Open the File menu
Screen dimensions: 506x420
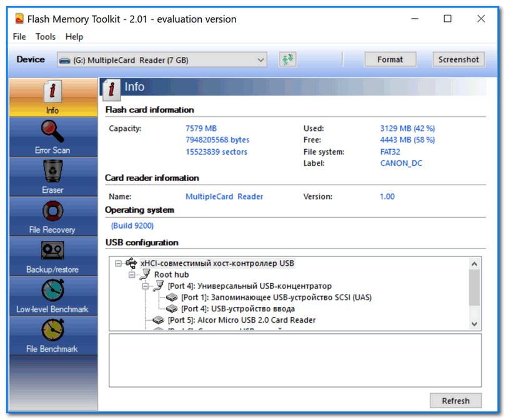tap(19, 37)
